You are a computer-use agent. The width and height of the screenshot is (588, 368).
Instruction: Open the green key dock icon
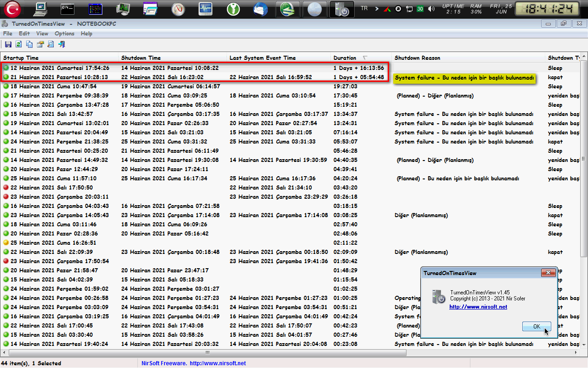coord(233,9)
